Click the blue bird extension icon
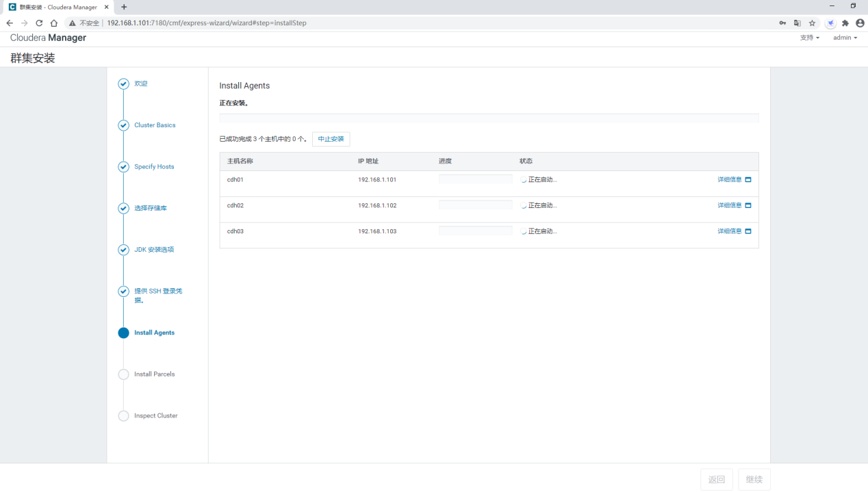Viewport: 868px width, 492px height. click(830, 23)
